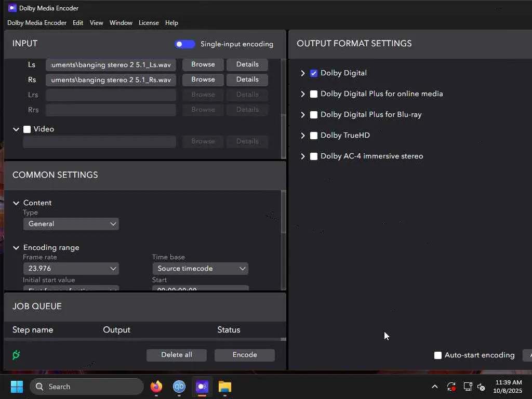Click the sync update tray icon
This screenshot has width=532, height=399.
[451, 387]
